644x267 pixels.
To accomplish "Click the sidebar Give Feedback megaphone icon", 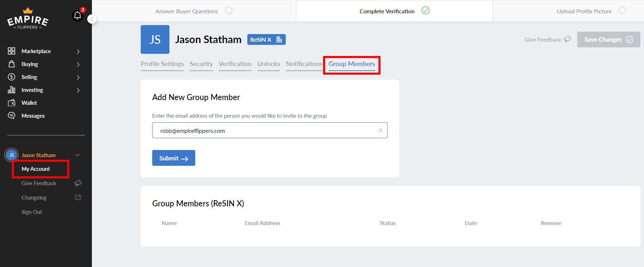I will click(x=78, y=183).
